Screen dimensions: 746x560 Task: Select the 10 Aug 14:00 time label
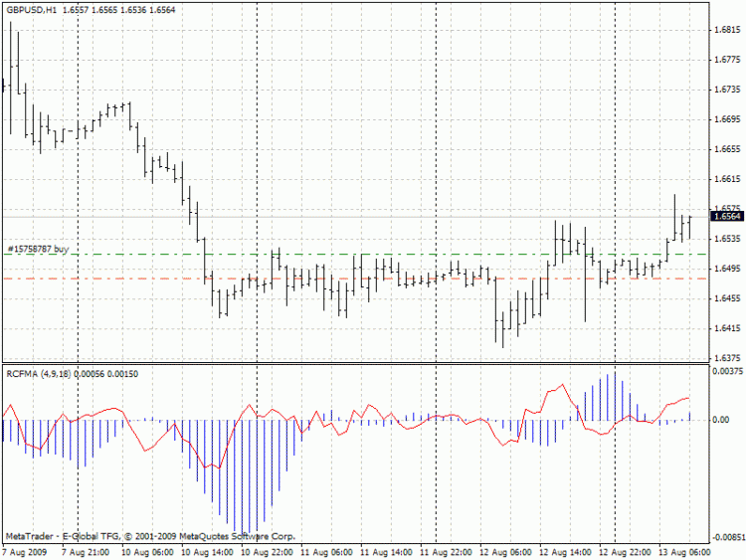click(x=206, y=550)
